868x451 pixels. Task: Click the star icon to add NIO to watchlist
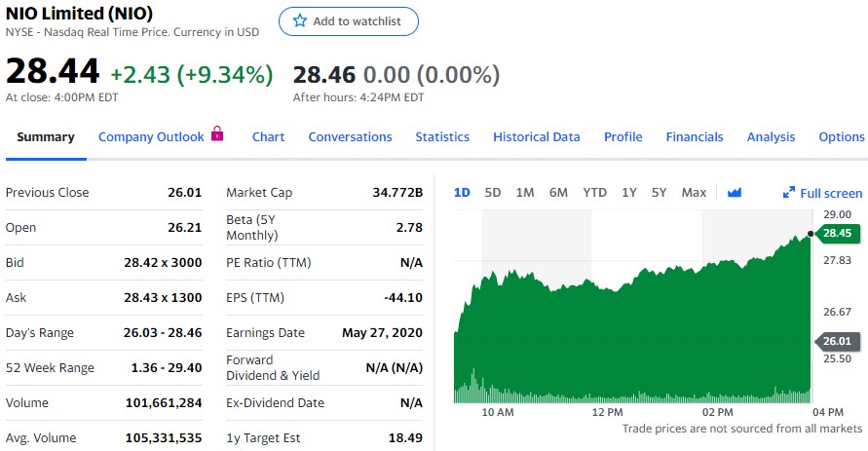pyautogui.click(x=300, y=21)
